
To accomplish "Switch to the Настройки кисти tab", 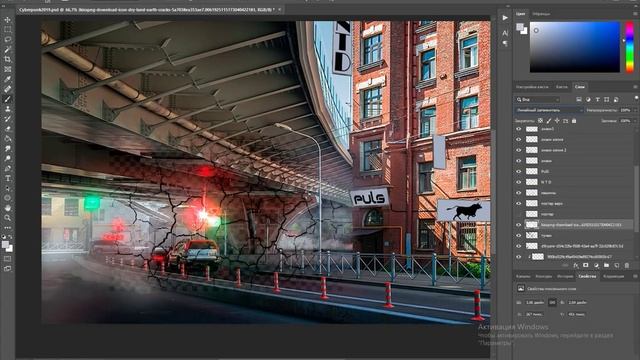I will tap(532, 87).
